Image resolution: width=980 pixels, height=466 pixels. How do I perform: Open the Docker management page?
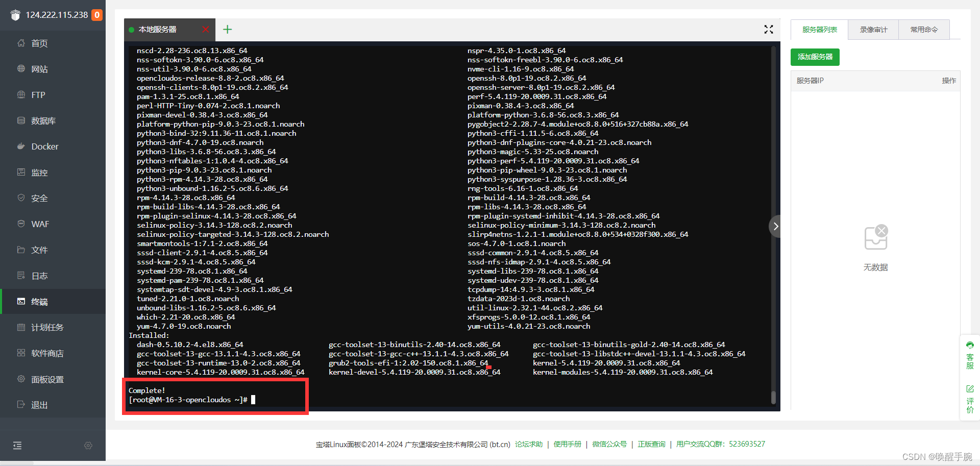[43, 146]
